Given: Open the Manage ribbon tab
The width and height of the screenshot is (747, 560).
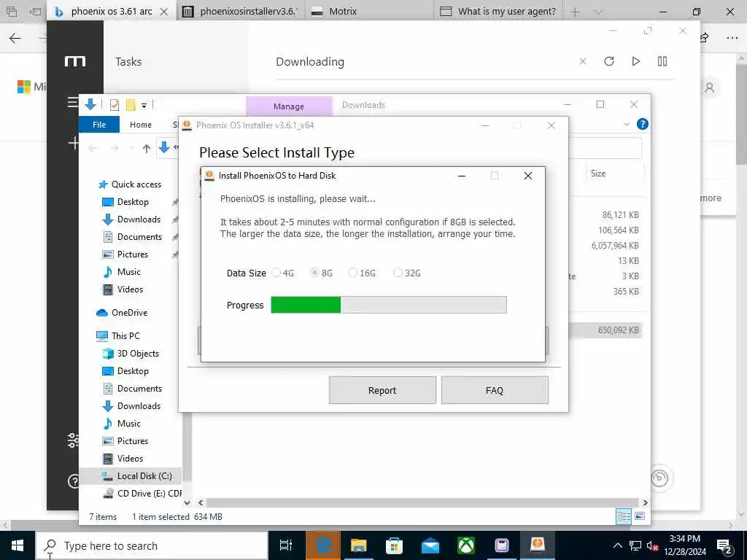Looking at the screenshot, I should 289,106.
